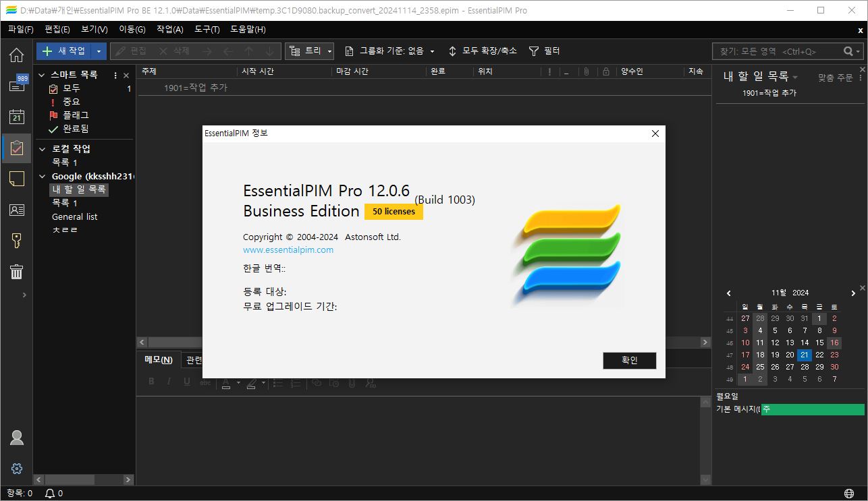The height and width of the screenshot is (501, 868).
Task: Select the 모두 smart list
Action: (72, 88)
